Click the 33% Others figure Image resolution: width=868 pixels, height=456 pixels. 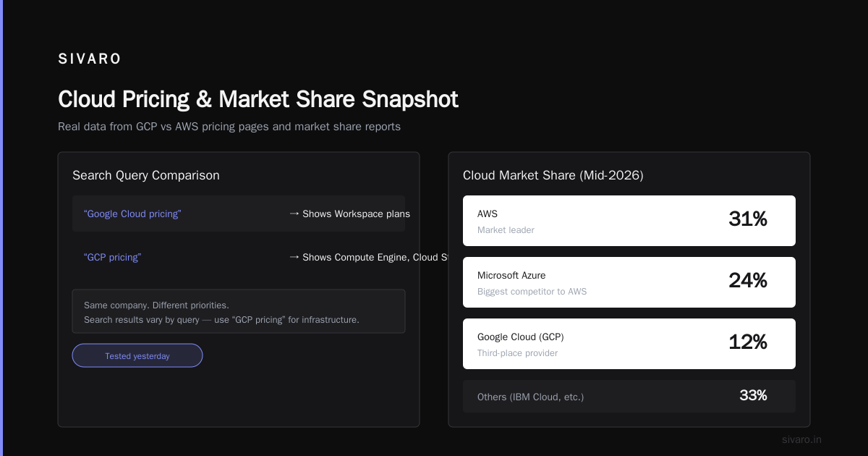753,395
